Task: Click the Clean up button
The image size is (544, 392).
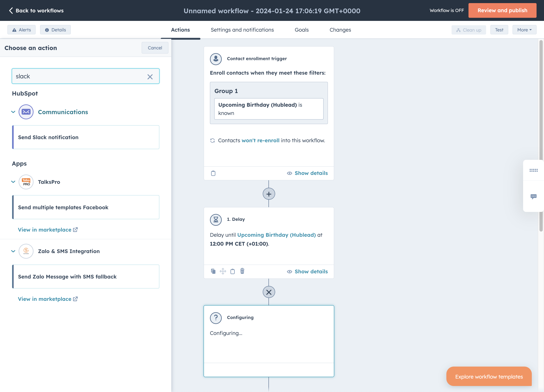Action: 469,30
